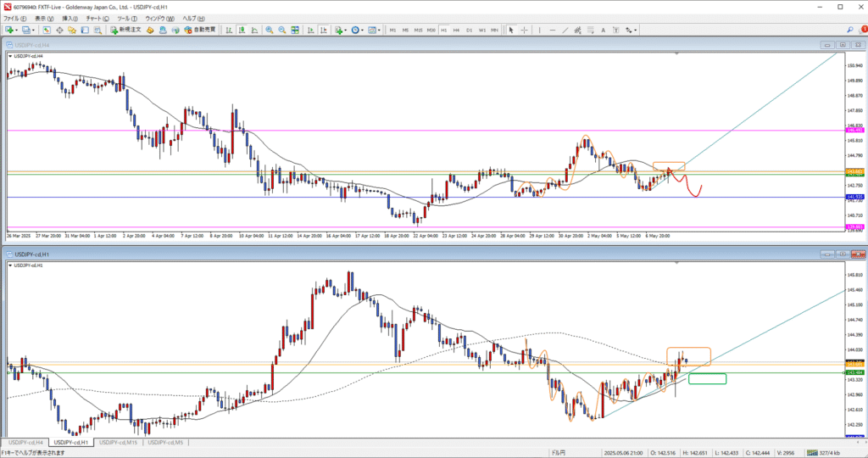Switch the chart to M15 timeframe
This screenshot has width=868, height=458.
[418, 30]
